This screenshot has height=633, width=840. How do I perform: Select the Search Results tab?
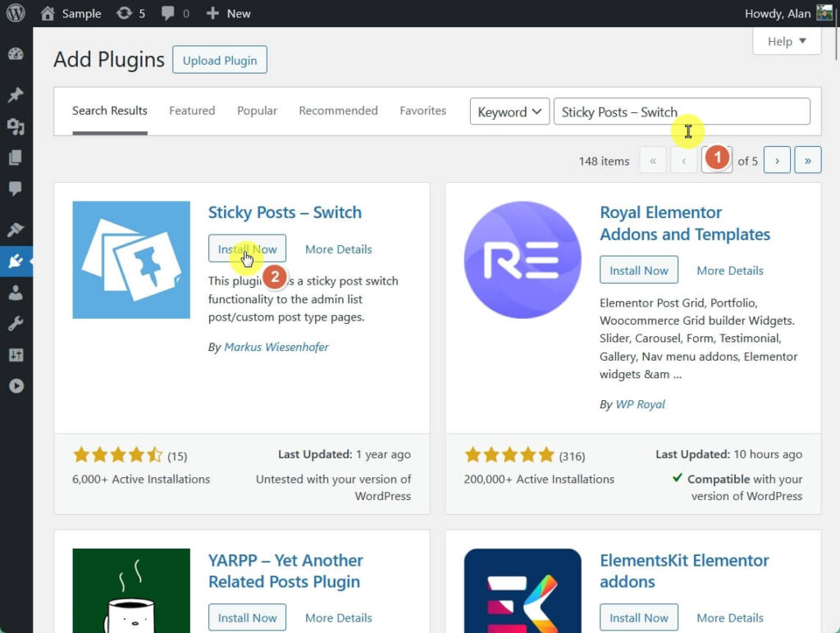point(110,111)
